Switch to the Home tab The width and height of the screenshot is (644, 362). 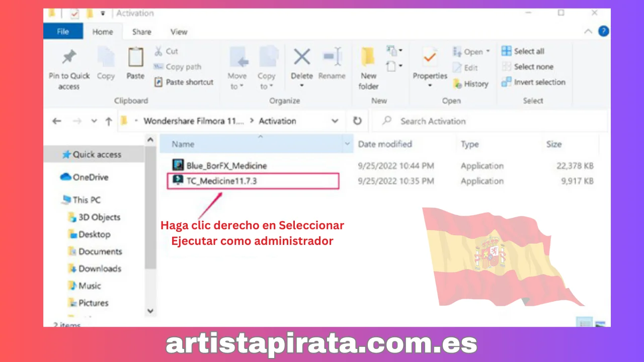click(103, 32)
